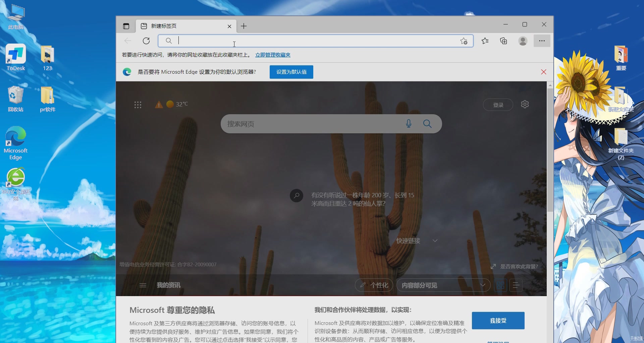
Task: Click the page vertical scrollbar
Action: point(550,150)
